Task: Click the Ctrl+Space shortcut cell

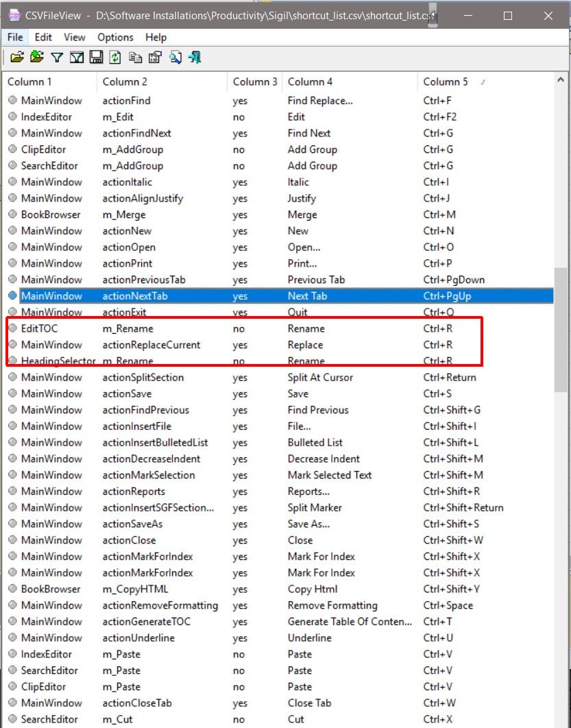Action: point(448,605)
